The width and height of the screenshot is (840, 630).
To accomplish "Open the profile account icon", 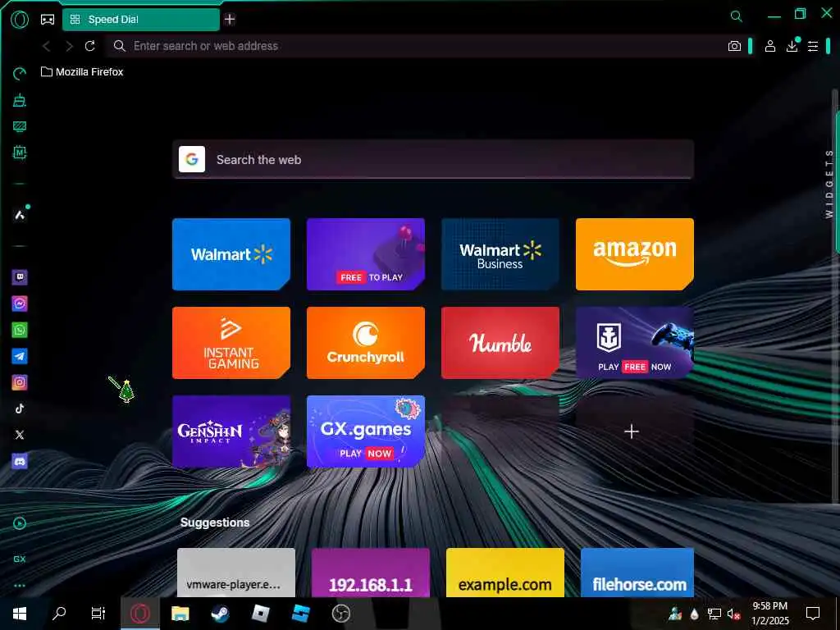I will 769,46.
